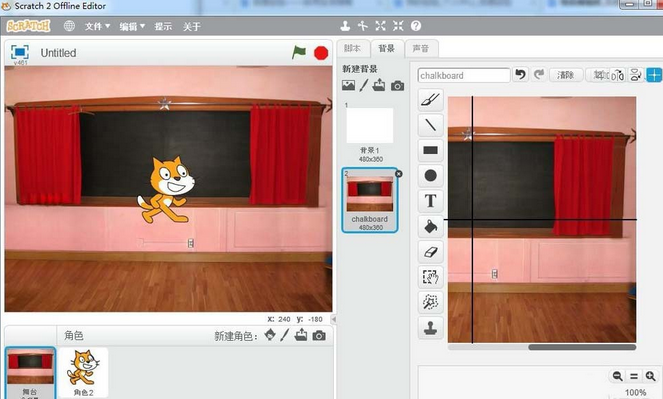This screenshot has height=399, width=663.
Task: Switch to the 声音 tab
Action: (421, 49)
